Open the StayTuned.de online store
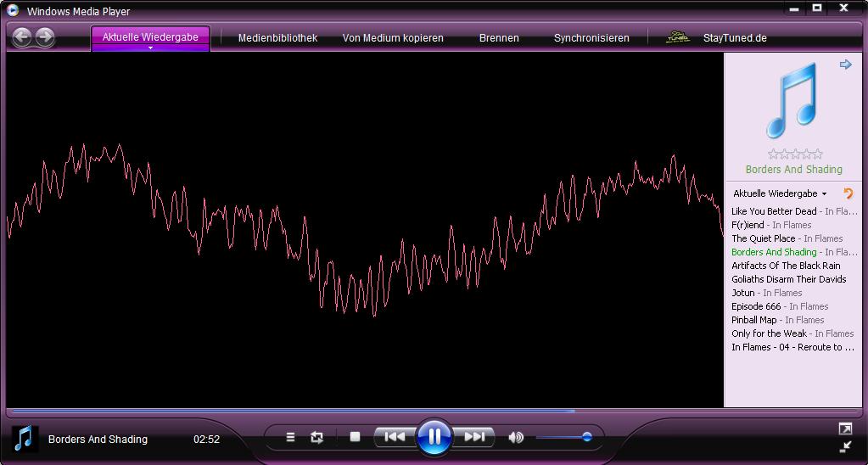868x465 pixels. pos(734,37)
